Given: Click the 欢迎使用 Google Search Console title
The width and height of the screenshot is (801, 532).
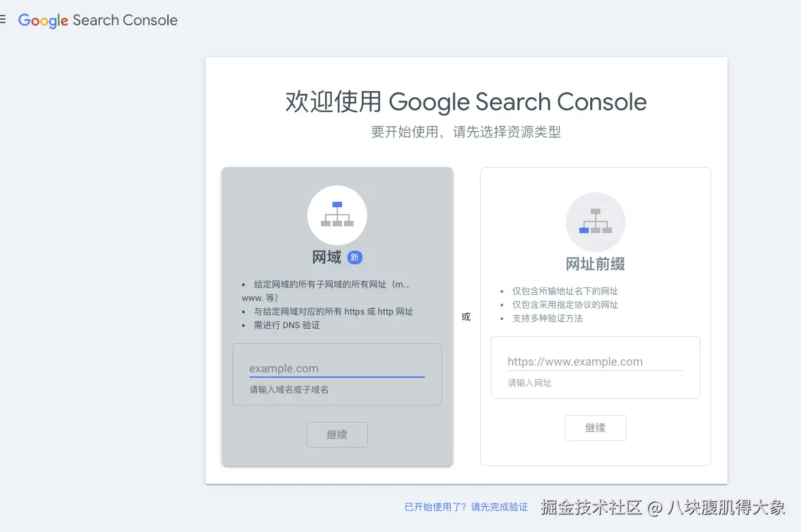Looking at the screenshot, I should pyautogui.click(x=466, y=102).
